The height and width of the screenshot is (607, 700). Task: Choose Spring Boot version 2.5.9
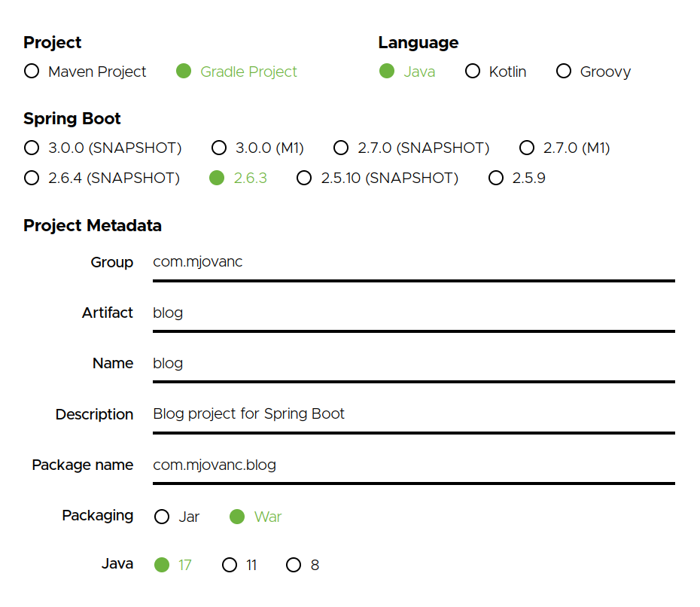496,178
